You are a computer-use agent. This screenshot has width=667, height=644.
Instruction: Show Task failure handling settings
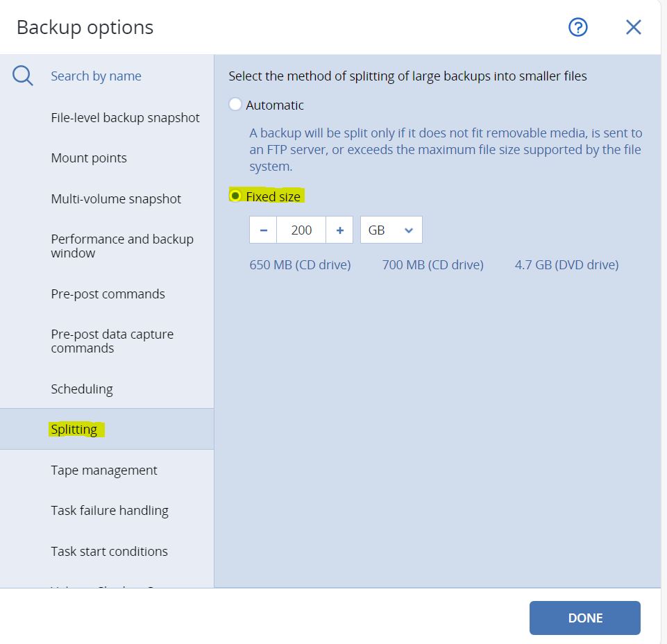click(x=110, y=511)
